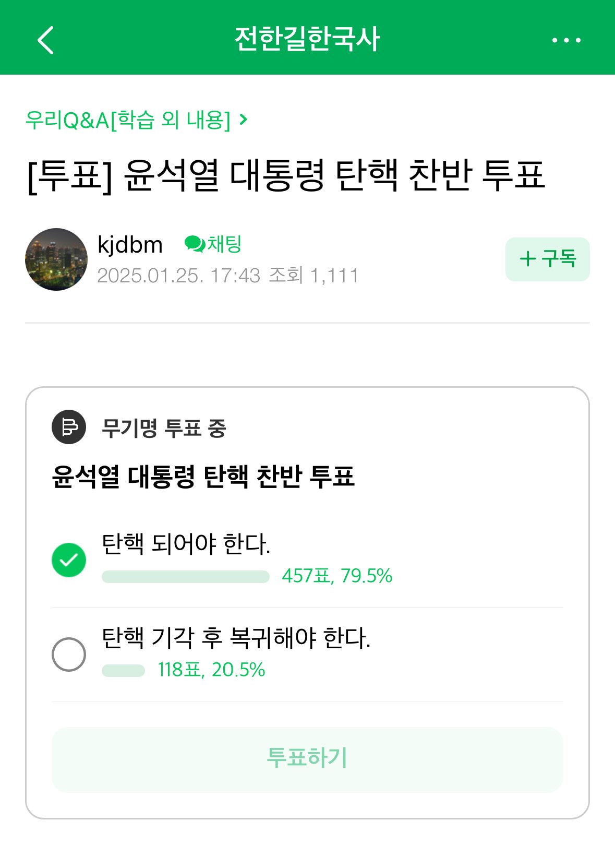Click the dark poll icon by 무기명 투표 중
615x868 pixels.
coord(69,427)
